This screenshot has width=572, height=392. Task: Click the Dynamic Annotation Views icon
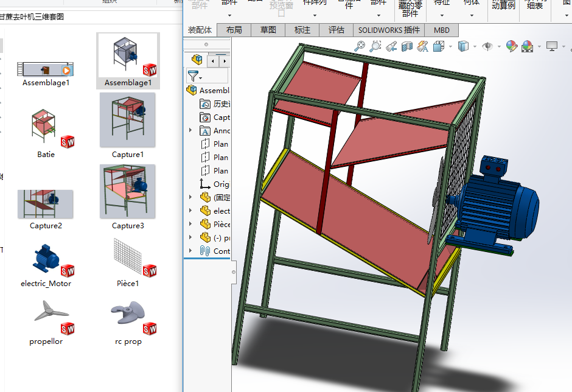pos(422,46)
